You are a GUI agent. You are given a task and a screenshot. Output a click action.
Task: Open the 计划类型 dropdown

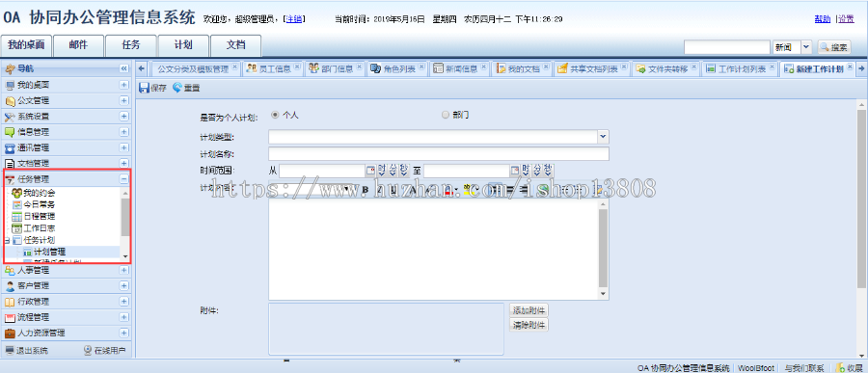tap(604, 136)
